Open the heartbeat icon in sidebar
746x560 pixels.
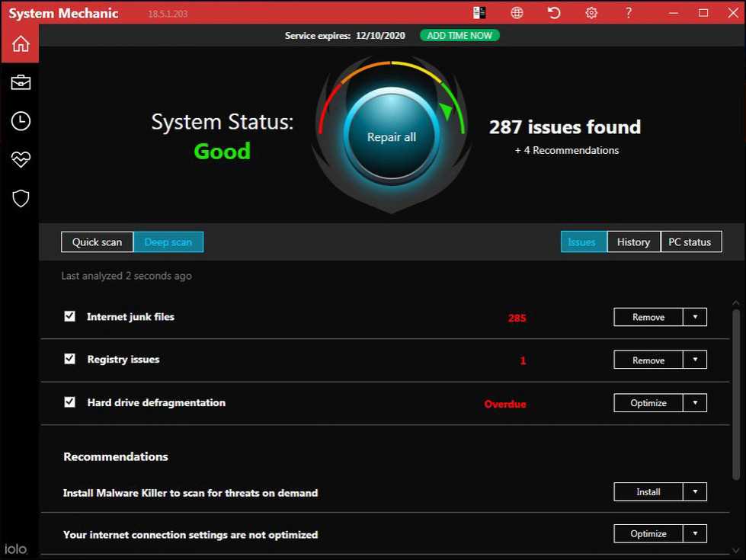click(x=21, y=159)
